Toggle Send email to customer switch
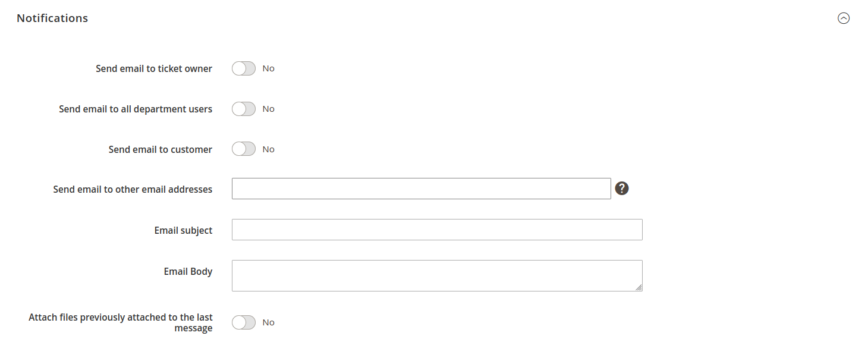The width and height of the screenshot is (868, 348). pos(244,149)
